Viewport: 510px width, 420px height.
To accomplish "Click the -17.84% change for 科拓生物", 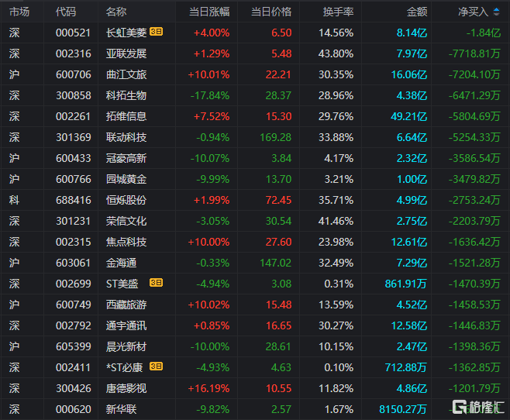I will (210, 95).
